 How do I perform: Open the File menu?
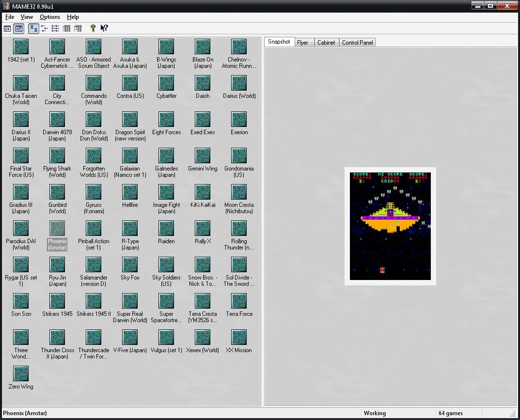click(10, 17)
